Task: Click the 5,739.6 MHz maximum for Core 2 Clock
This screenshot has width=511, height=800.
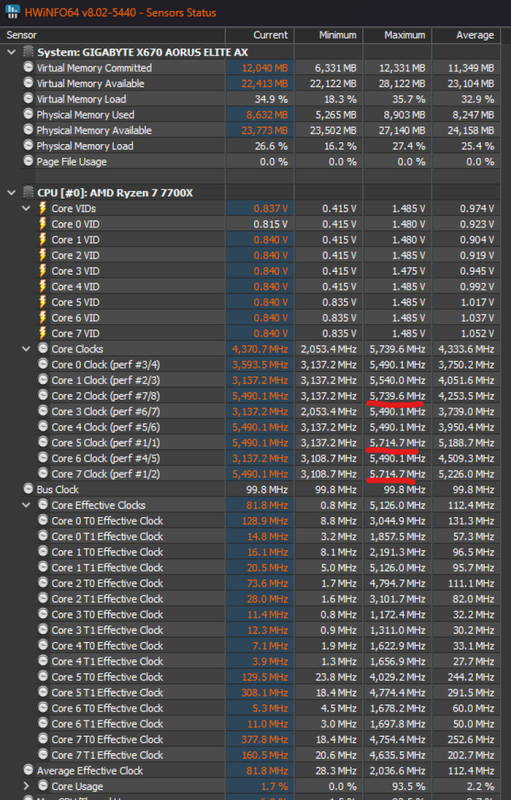Action: point(397,395)
